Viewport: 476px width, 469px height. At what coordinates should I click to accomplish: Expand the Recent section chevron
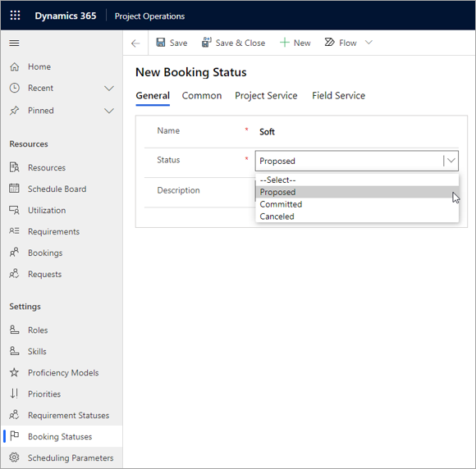coord(109,89)
